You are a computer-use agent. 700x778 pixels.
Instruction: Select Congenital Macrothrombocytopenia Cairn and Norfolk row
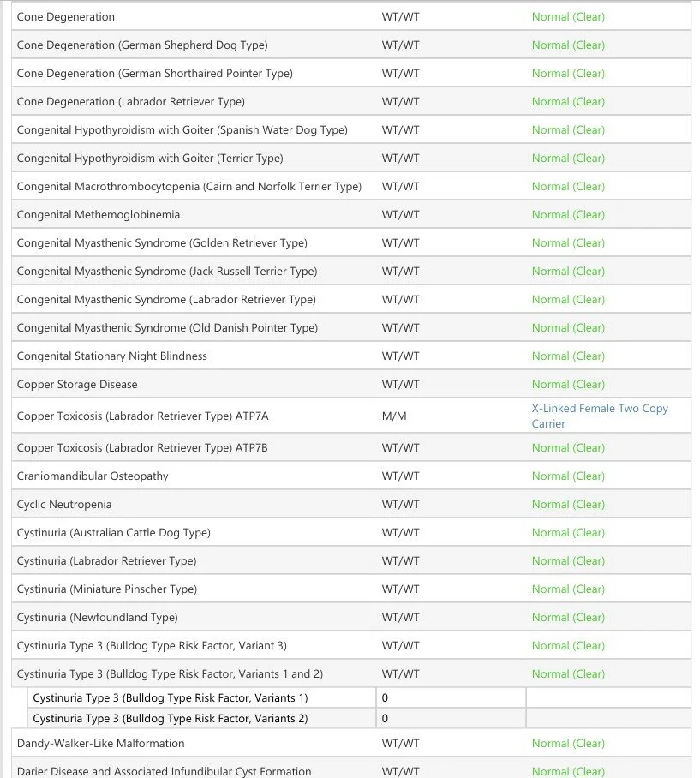(x=351, y=187)
